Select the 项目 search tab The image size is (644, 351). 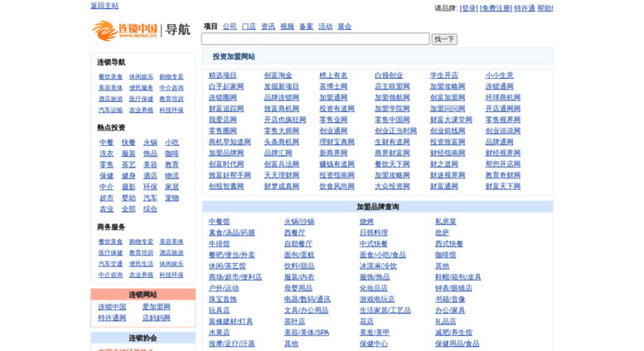click(x=211, y=27)
